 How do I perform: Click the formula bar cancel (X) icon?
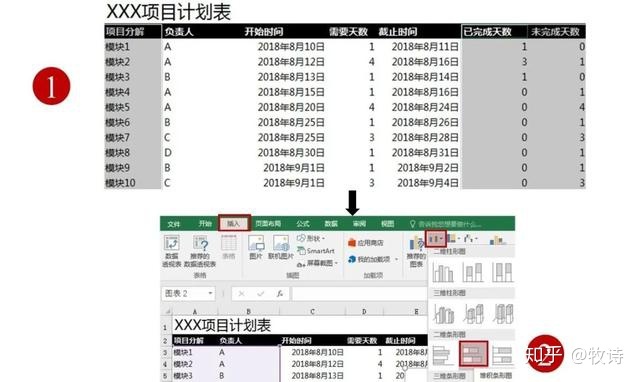tap(242, 293)
